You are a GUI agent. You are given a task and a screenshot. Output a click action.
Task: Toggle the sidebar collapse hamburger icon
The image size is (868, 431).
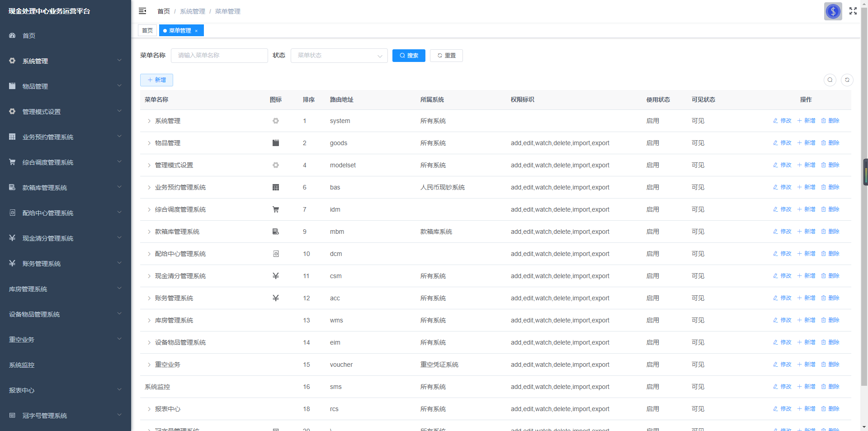142,11
